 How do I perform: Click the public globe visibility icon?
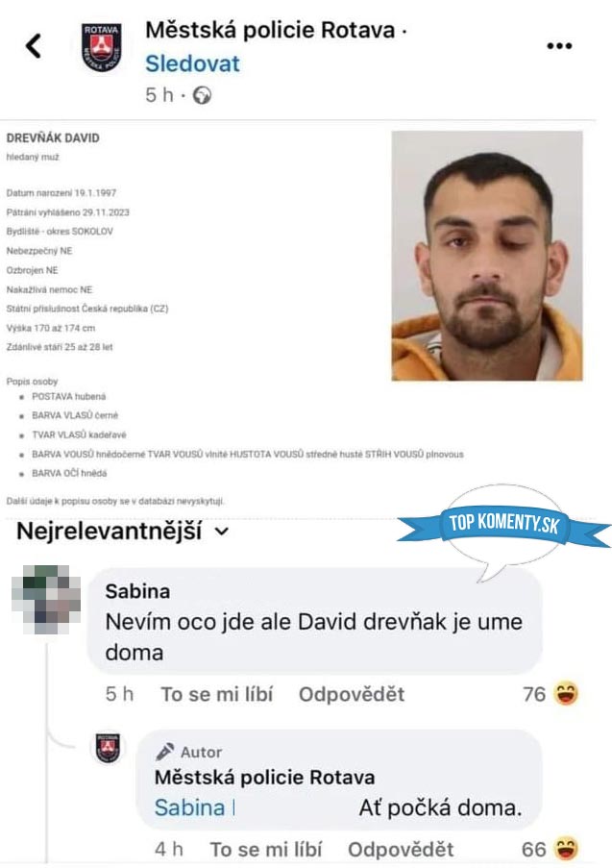click(202, 95)
